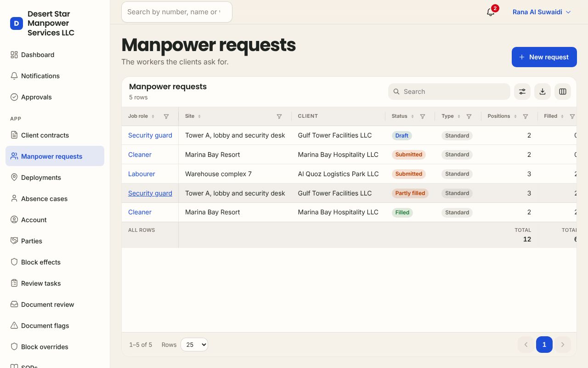
Task: Open Cleaner link with Filled status
Action: point(140,212)
